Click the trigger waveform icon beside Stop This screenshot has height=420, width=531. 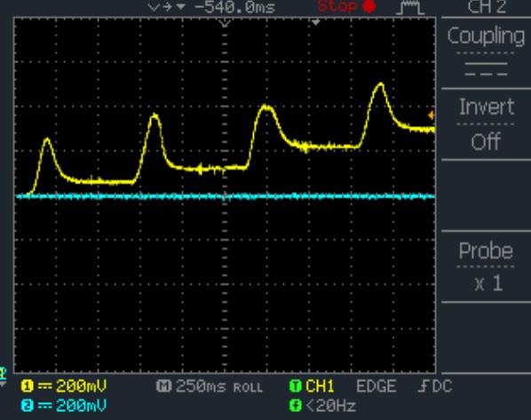coord(410,7)
